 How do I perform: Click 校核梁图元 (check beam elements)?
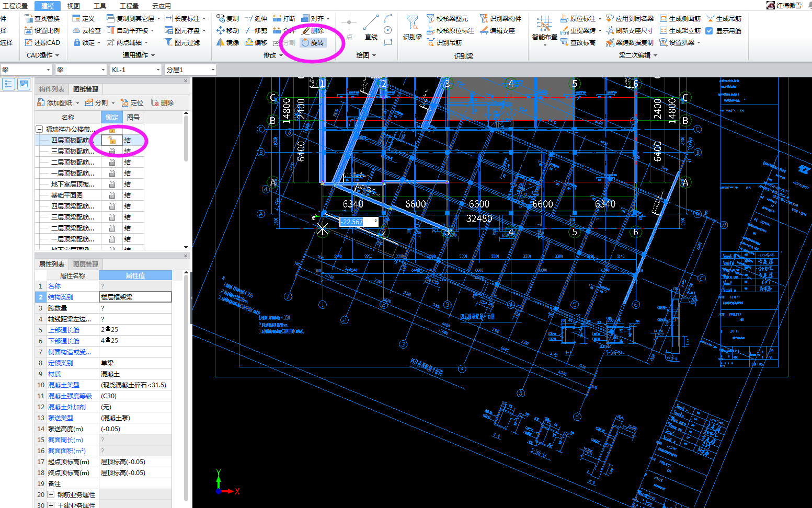pos(448,18)
